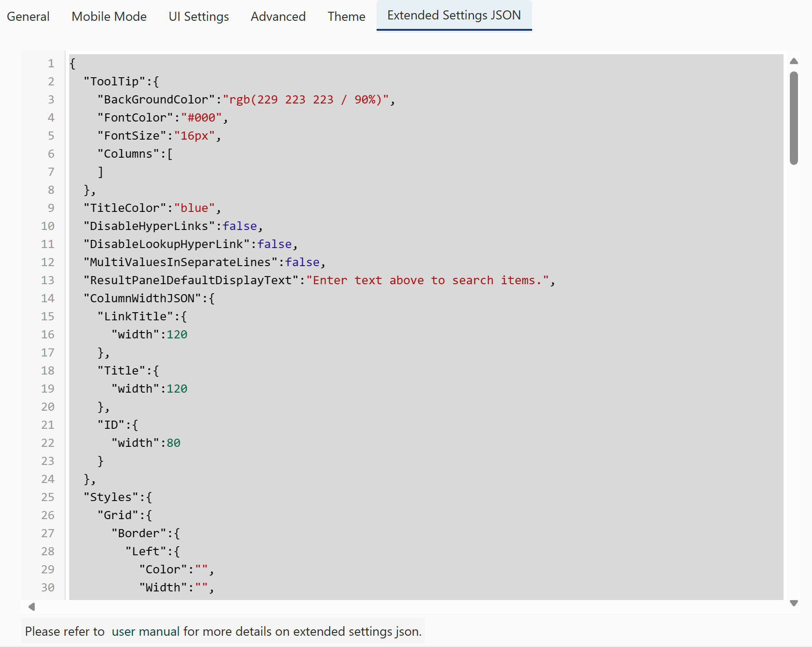Click the "DisableLookupHyperLink" key
The width and height of the screenshot is (812, 647).
167,244
